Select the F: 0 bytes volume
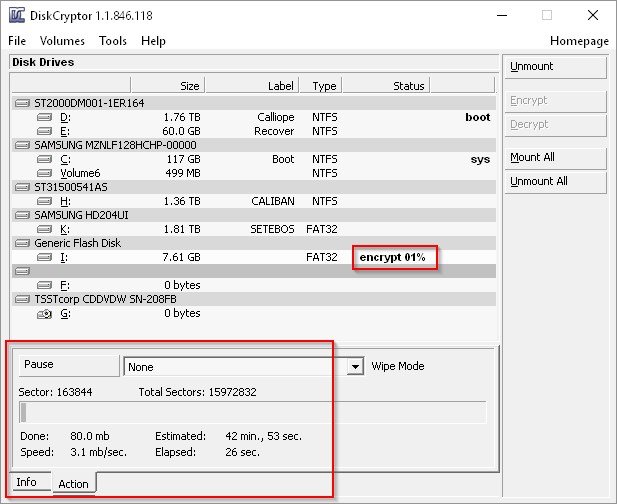The image size is (617, 504). 254,285
